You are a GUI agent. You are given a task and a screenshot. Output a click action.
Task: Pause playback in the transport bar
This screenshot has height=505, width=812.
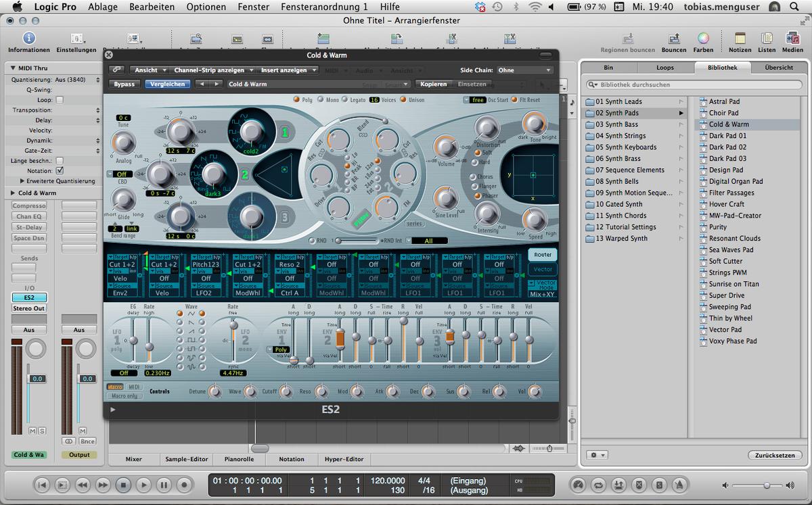pyautogui.click(x=164, y=484)
